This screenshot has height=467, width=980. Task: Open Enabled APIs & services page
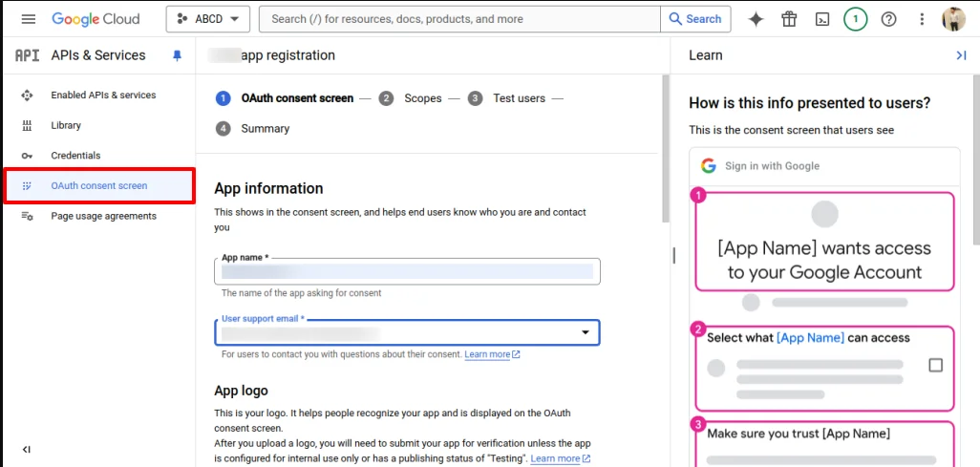(x=103, y=96)
